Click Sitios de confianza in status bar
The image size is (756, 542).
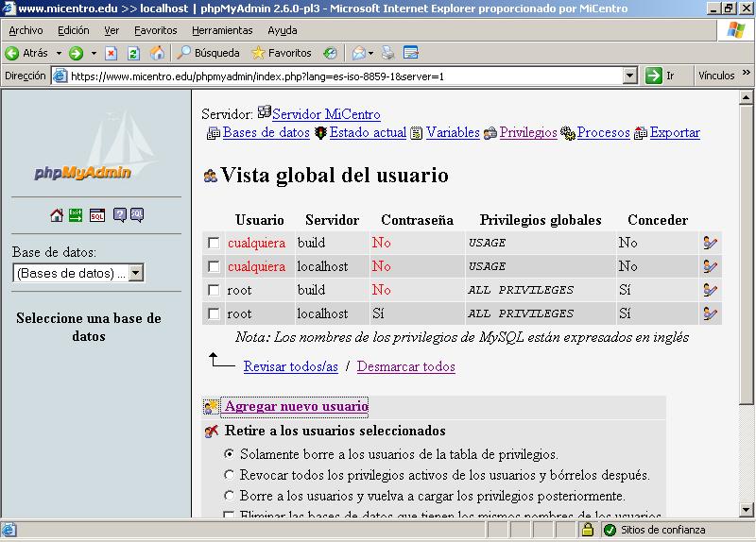tap(662, 530)
